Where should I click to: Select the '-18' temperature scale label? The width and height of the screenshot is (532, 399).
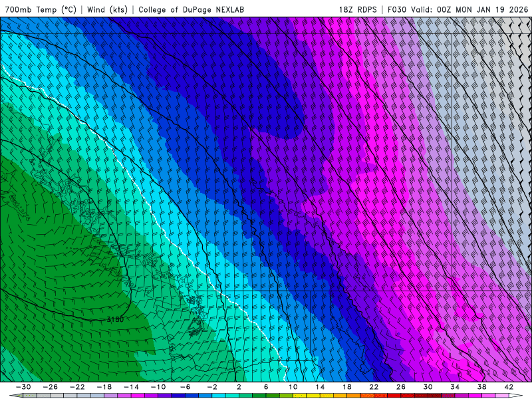point(104,387)
